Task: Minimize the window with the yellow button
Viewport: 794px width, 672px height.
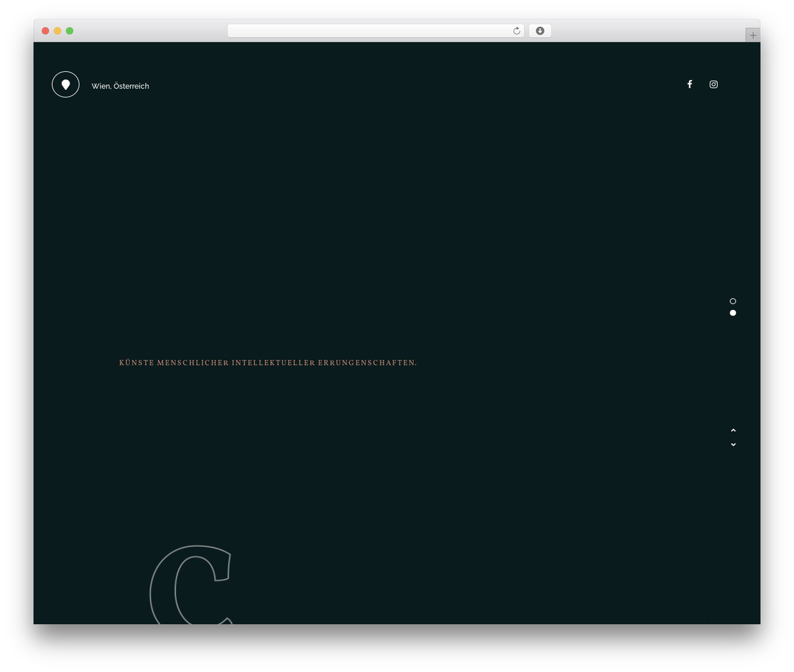Action: point(57,31)
